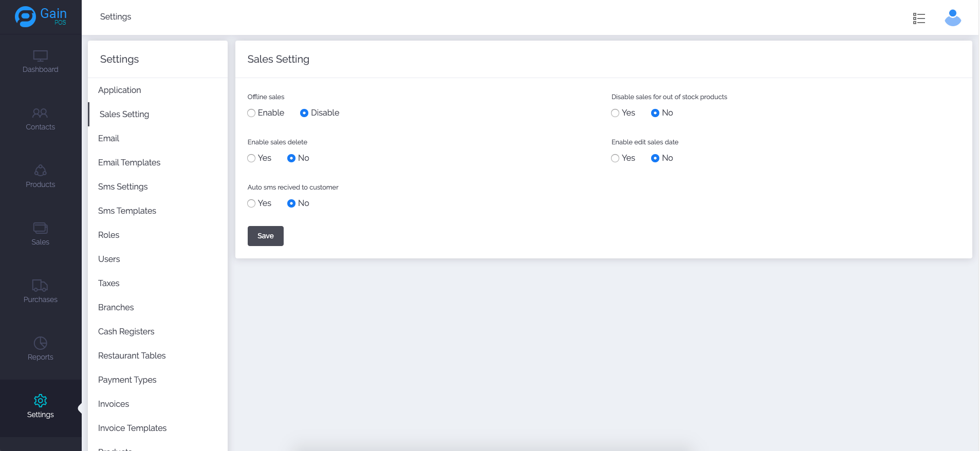Open the Reports pie chart icon
Screen dimensions: 980x451
(40, 343)
